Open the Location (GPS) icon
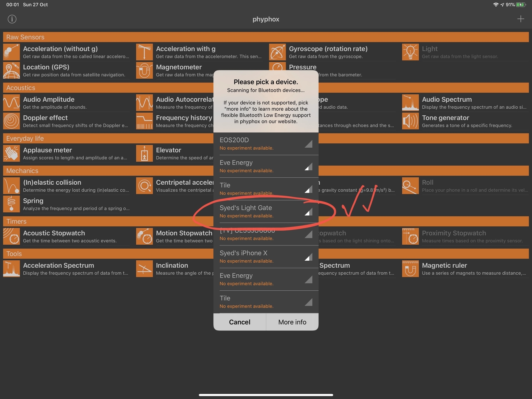532x399 pixels. (11, 71)
